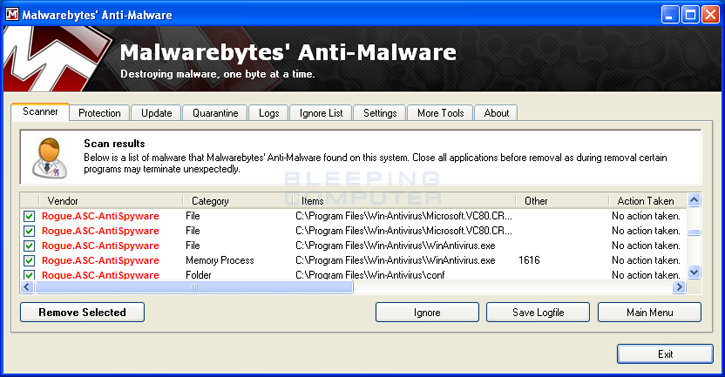
Task: Uncheck the Memory Process row checkbox
Action: coord(29,260)
